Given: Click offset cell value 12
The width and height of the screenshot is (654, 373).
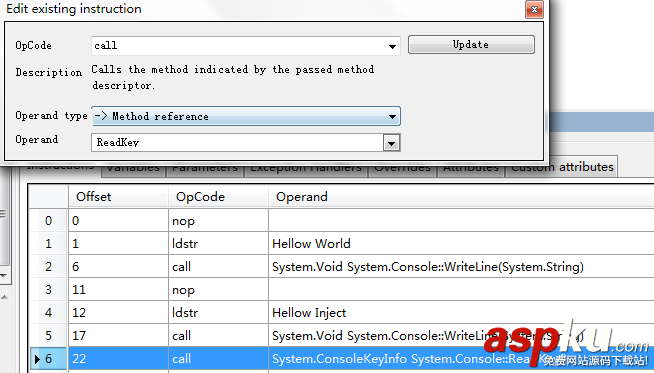Looking at the screenshot, I should [x=118, y=313].
